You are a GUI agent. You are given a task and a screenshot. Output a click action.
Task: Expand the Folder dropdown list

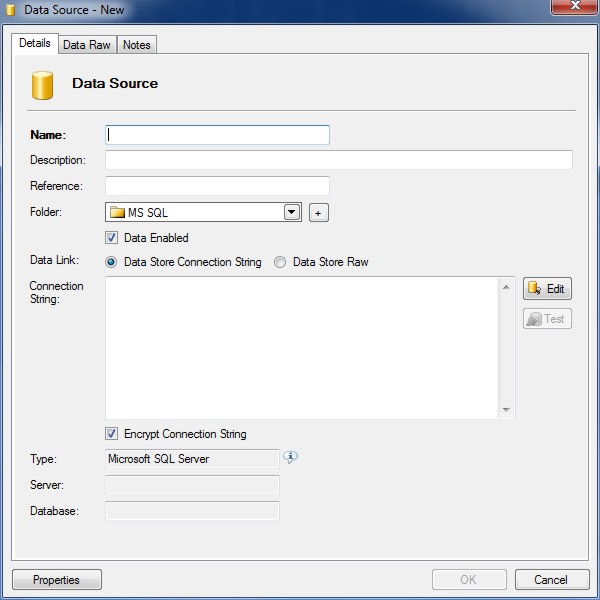click(x=291, y=212)
